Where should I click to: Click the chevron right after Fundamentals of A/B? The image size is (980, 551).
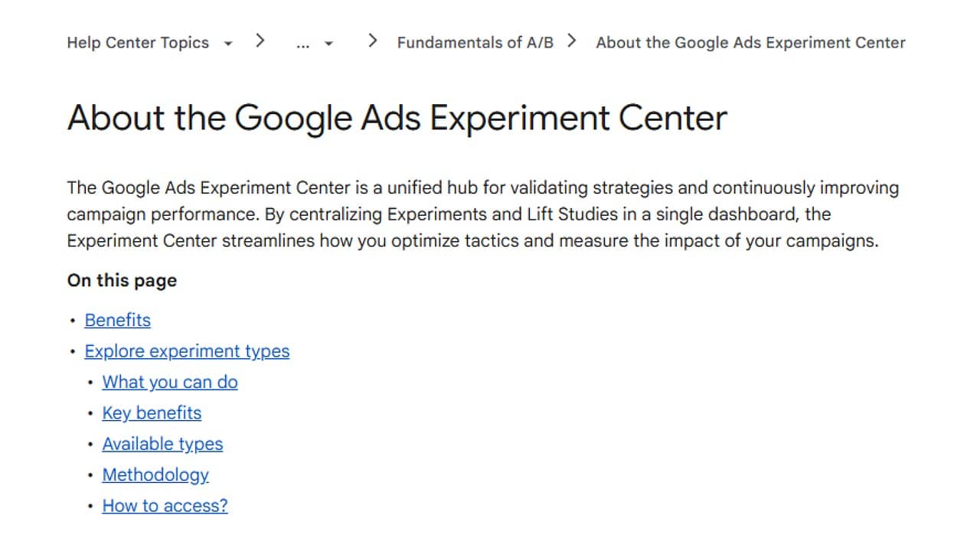572,41
